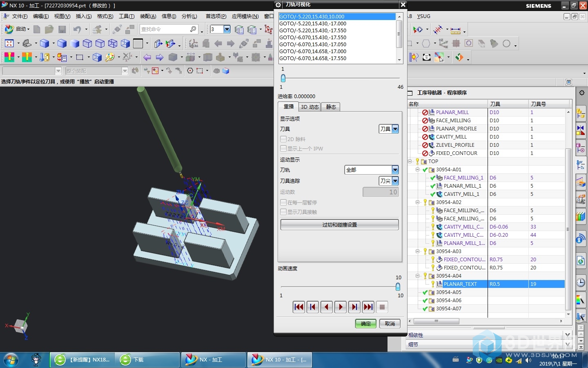
Task: Open the assembly navigator sidebar icon
Action: pos(581,113)
